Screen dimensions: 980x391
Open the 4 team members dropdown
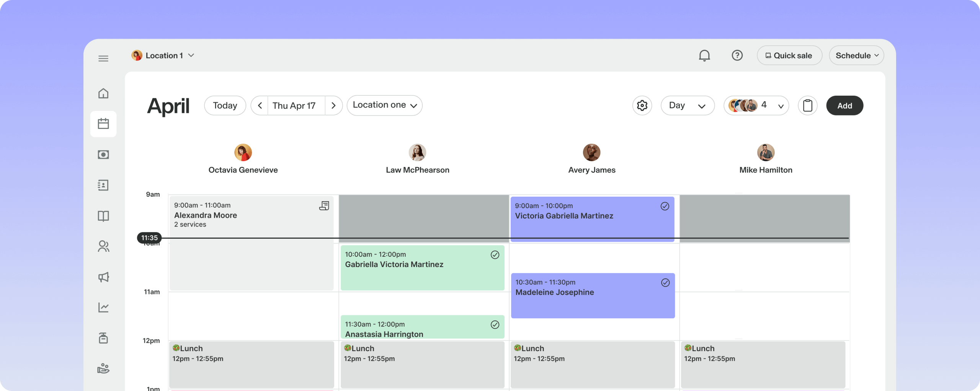(x=756, y=105)
